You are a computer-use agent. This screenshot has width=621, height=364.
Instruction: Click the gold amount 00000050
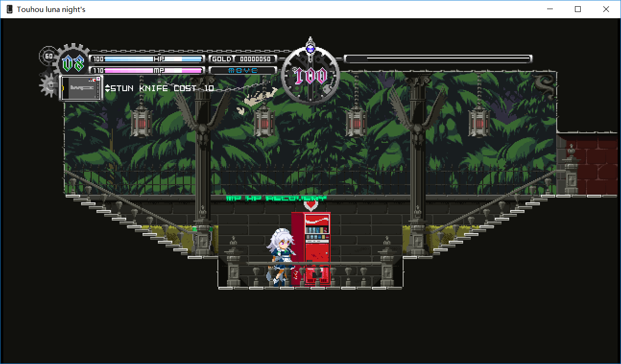pyautogui.click(x=255, y=59)
